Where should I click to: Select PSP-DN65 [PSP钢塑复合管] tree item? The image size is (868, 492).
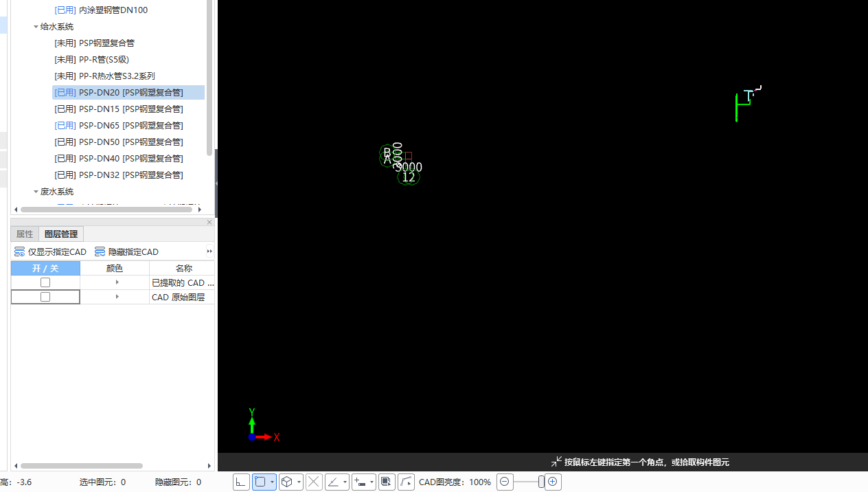click(119, 126)
